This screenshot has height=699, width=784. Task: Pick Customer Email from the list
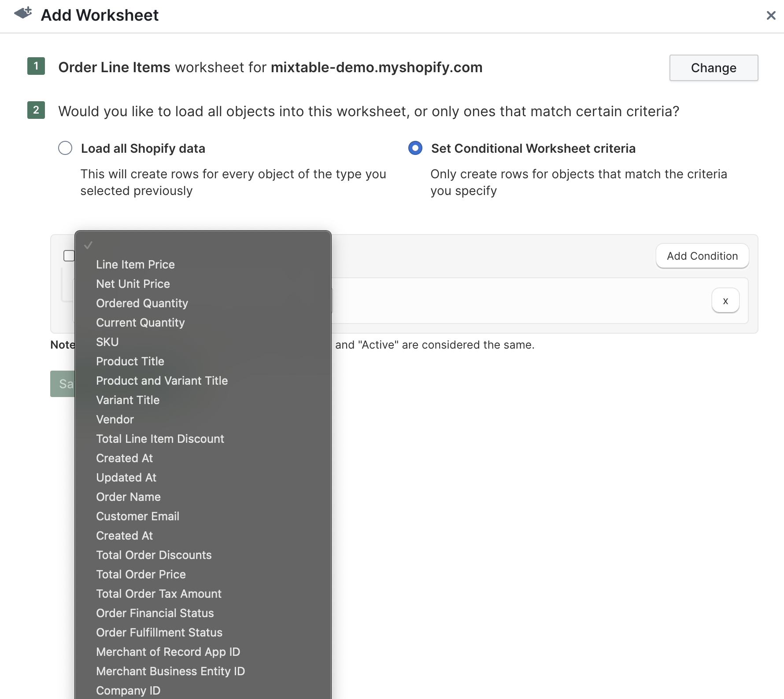pos(137,516)
